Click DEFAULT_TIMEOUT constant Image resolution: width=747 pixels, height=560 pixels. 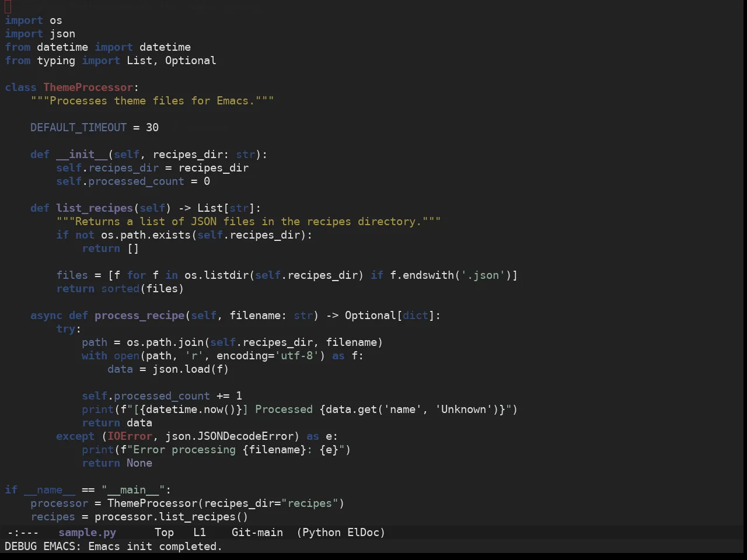pos(78,128)
